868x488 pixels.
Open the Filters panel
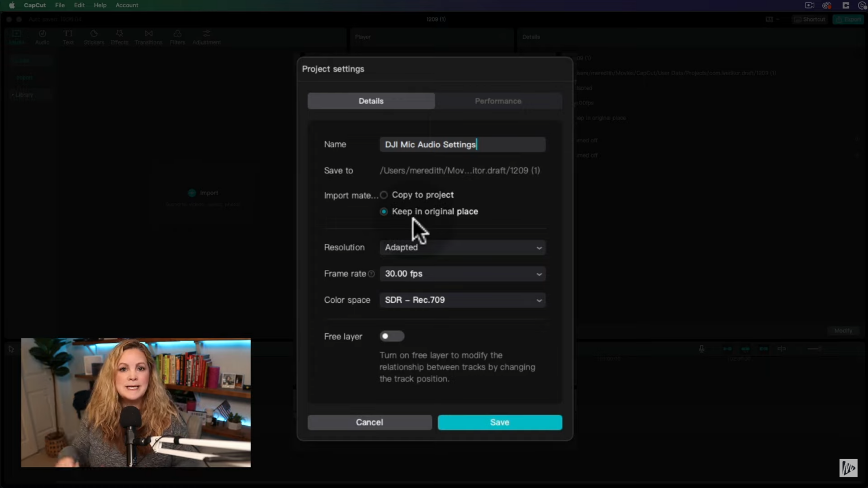[x=177, y=37]
